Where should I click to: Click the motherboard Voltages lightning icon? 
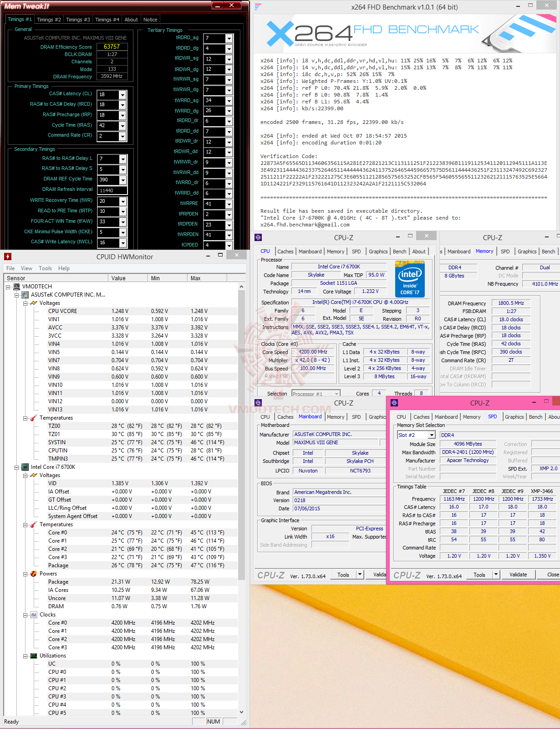34,303
